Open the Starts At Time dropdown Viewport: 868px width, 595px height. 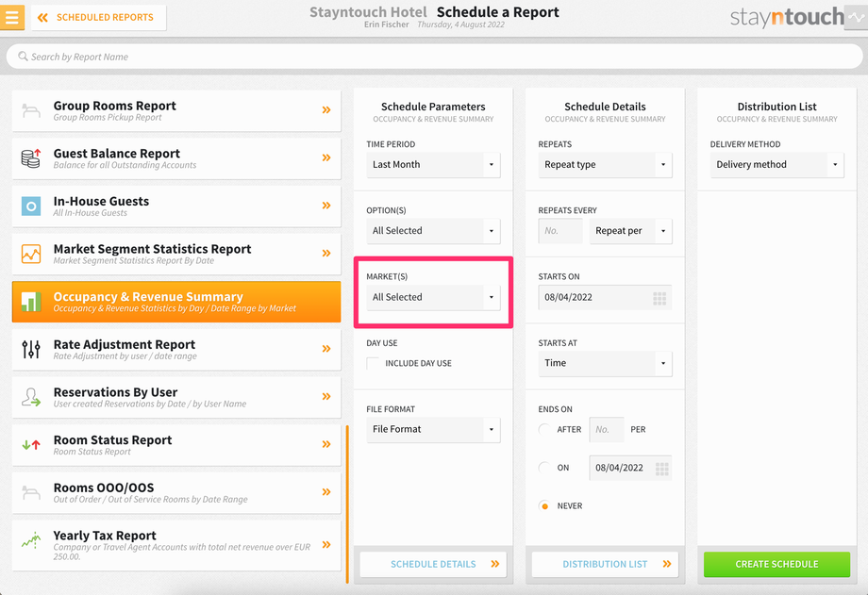point(605,363)
